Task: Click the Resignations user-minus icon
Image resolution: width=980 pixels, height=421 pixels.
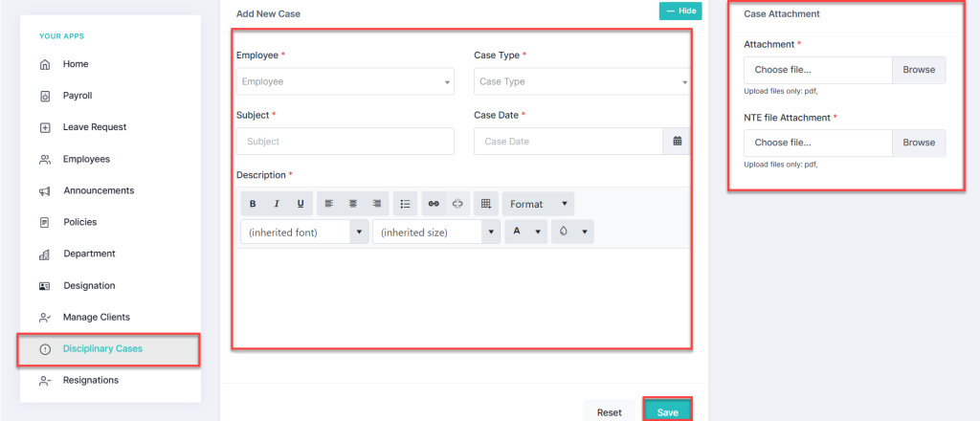Action: (44, 381)
